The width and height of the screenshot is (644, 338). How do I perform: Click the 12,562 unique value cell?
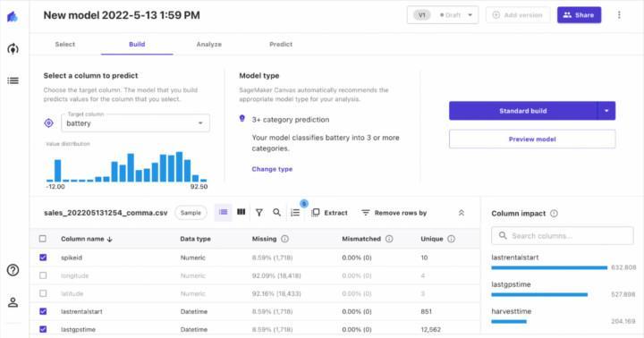[x=431, y=329]
